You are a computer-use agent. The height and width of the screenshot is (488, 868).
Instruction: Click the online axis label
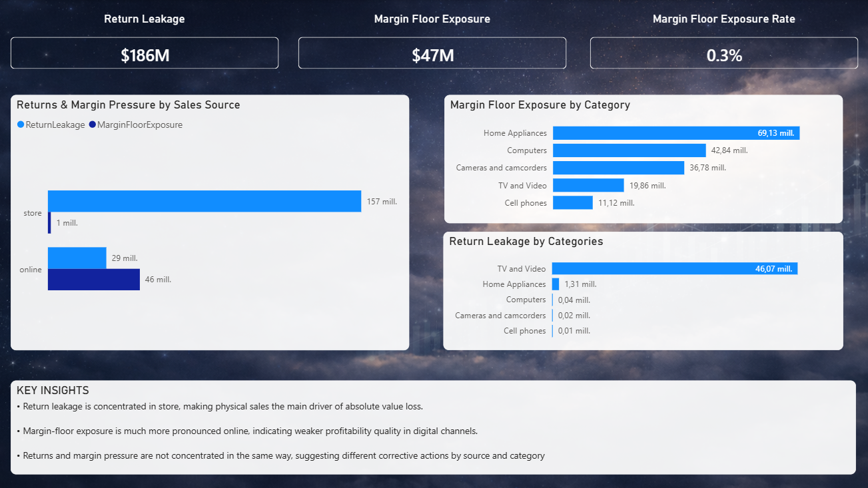tap(31, 269)
